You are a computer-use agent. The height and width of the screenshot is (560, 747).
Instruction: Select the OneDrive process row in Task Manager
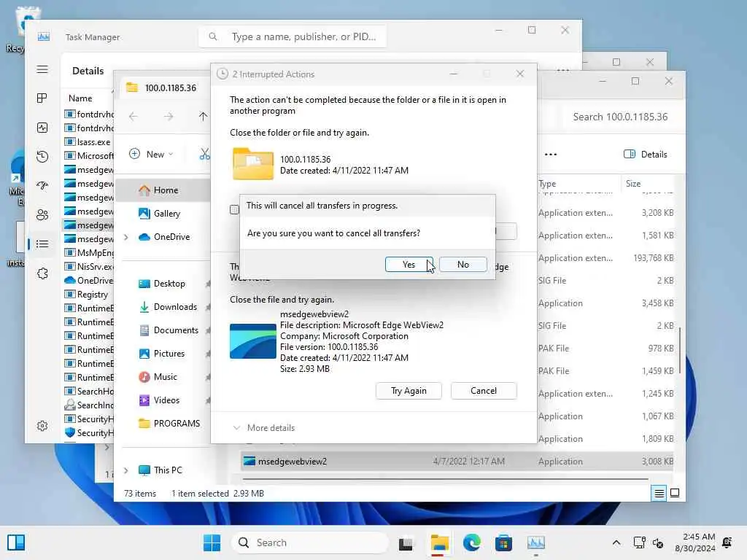[88, 281]
